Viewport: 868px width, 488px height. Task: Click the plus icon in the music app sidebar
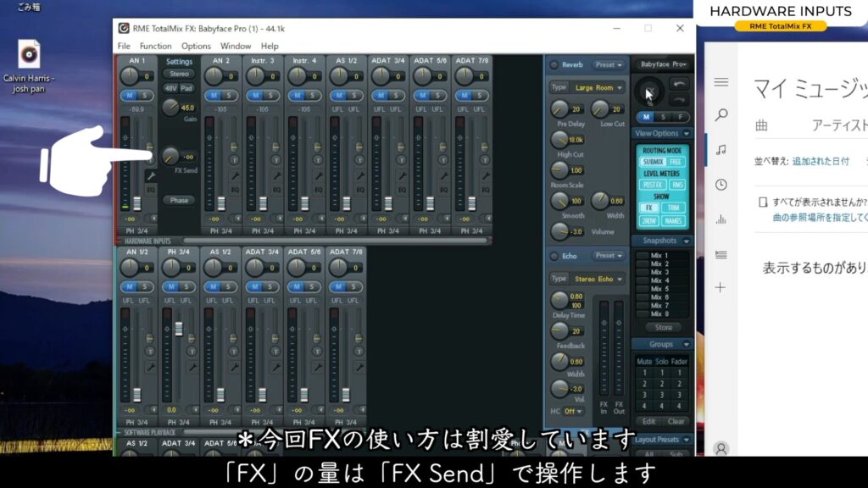click(x=721, y=287)
